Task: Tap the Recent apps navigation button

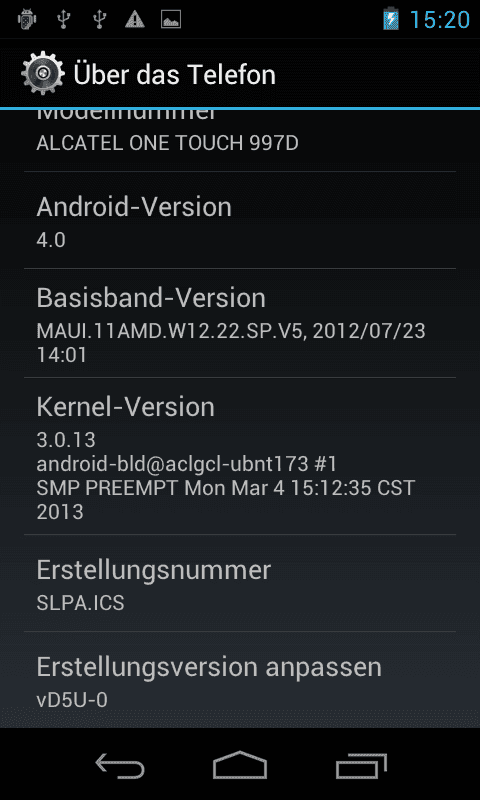Action: pyautogui.click(x=361, y=765)
